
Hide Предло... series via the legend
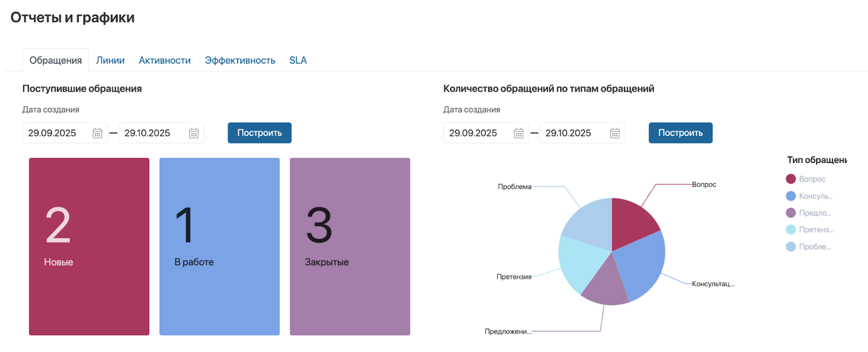[x=808, y=213]
